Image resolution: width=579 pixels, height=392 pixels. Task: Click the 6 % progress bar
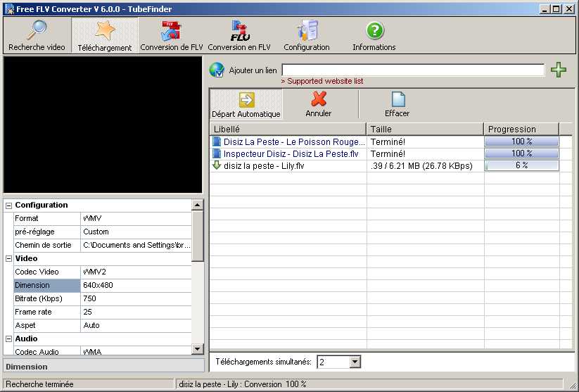(x=521, y=165)
